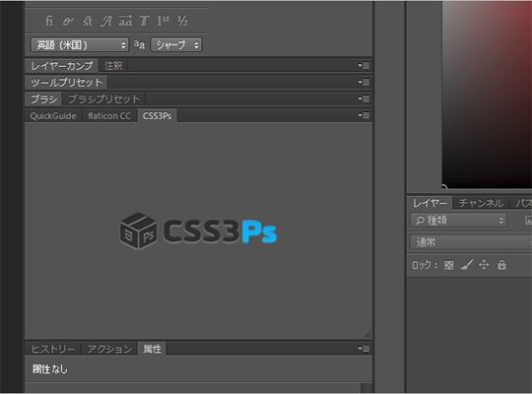This screenshot has width=532, height=394.
Task: Switch to the チャンネル tab
Action: [481, 203]
